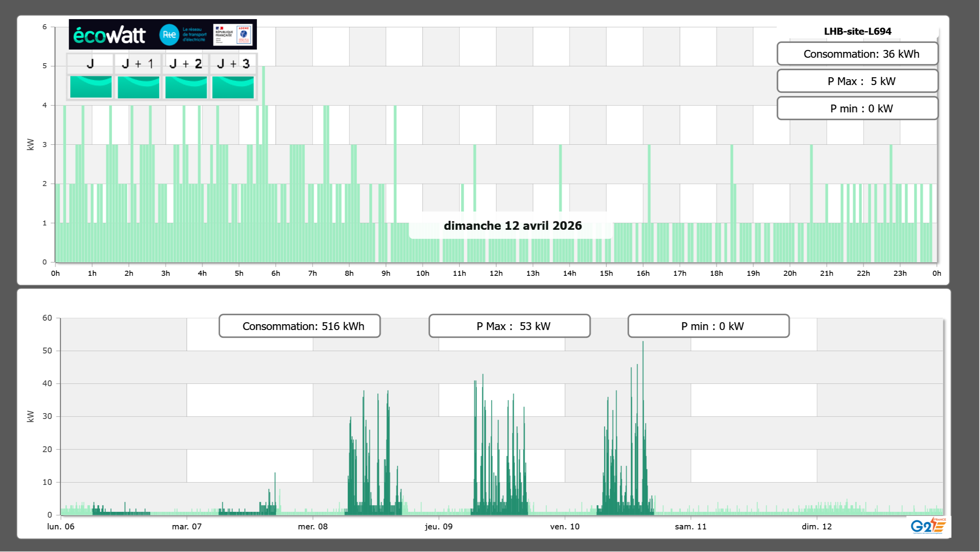Click the République Française ADEME badge

[233, 35]
